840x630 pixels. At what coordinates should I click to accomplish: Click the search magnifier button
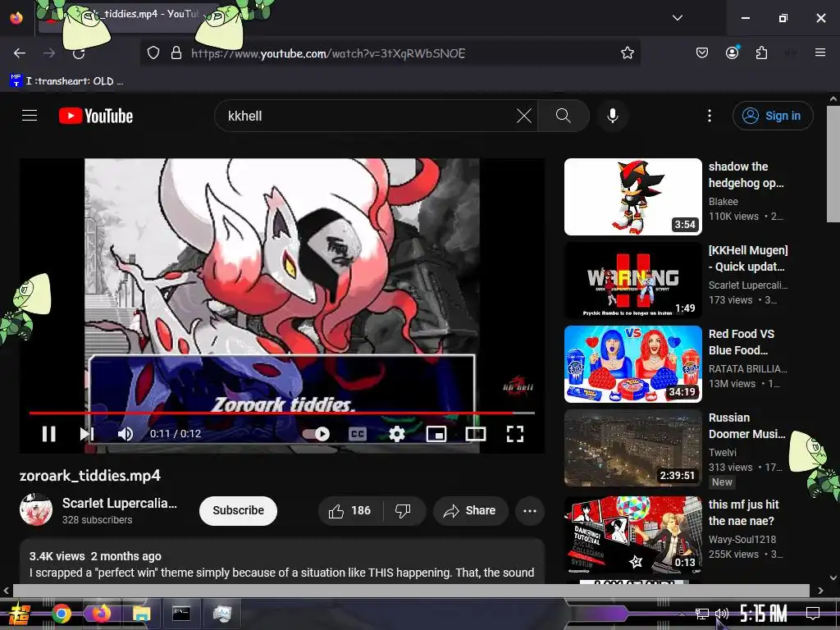pos(563,116)
